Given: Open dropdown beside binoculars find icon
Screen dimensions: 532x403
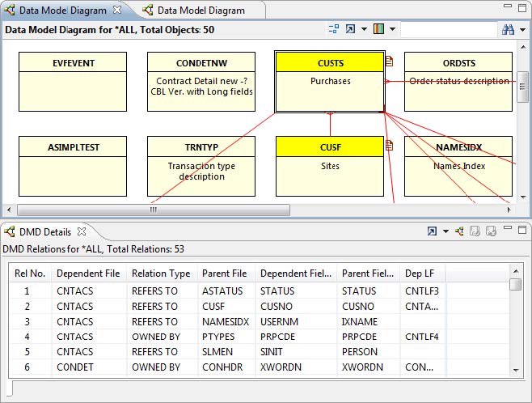Looking at the screenshot, I should (x=523, y=30).
